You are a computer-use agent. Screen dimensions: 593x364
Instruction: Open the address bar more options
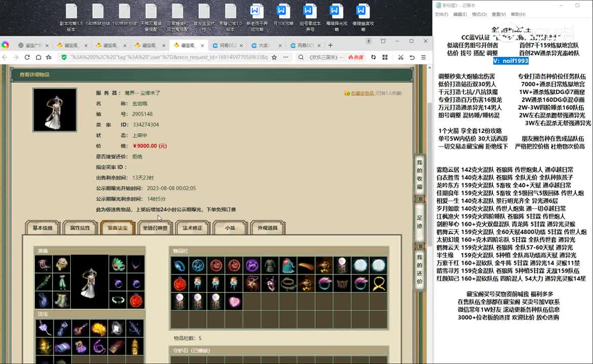pos(285,57)
